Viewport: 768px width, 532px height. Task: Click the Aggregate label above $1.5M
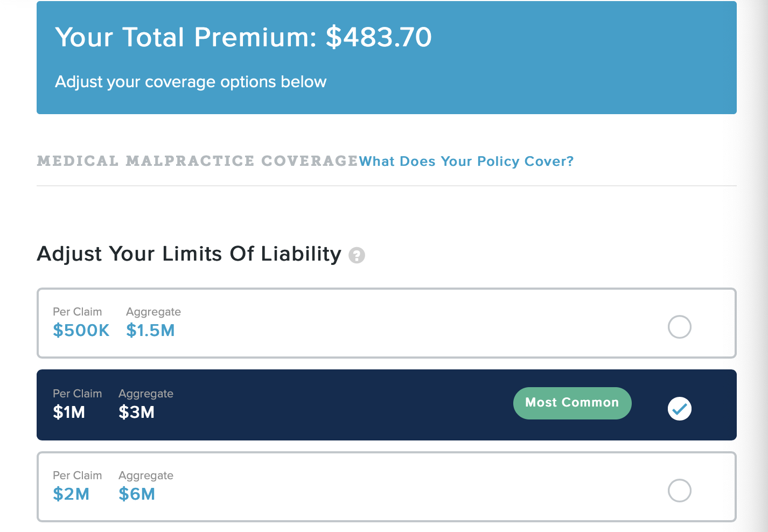[x=153, y=312]
